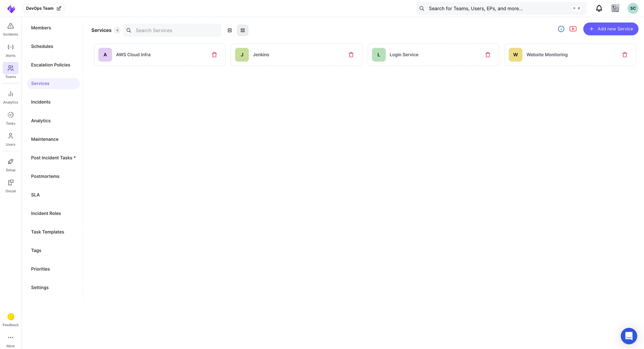Viewport: 644px width, 349px height.
Task: Open the AWS Cloud Infra service card
Action: pyautogui.click(x=133, y=55)
